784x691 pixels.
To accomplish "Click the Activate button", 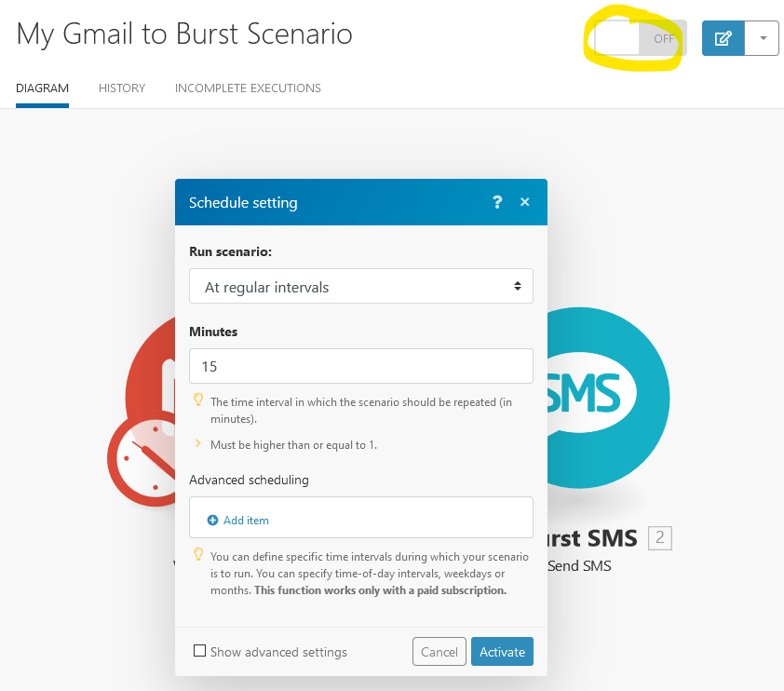I will 502,652.
